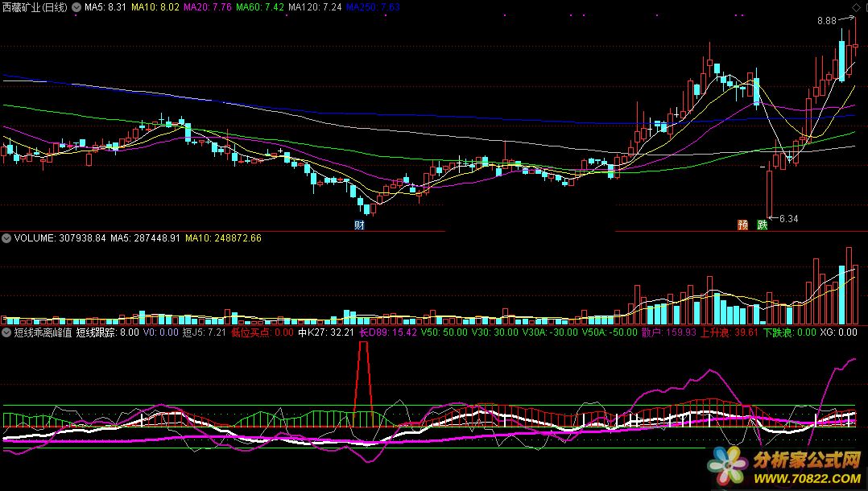This screenshot has height=491, width=868.
Task: Click the 长D89: 15.42 value
Action: pos(388,332)
